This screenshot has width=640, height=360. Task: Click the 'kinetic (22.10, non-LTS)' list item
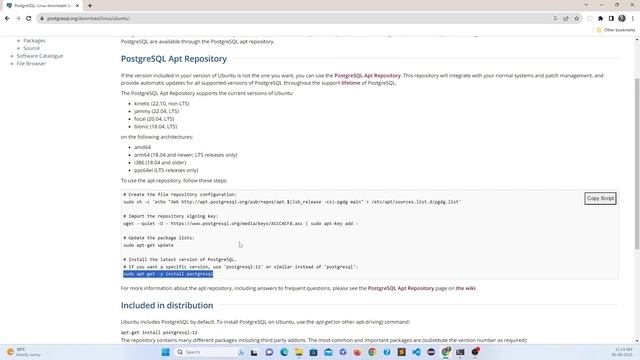[x=162, y=104]
